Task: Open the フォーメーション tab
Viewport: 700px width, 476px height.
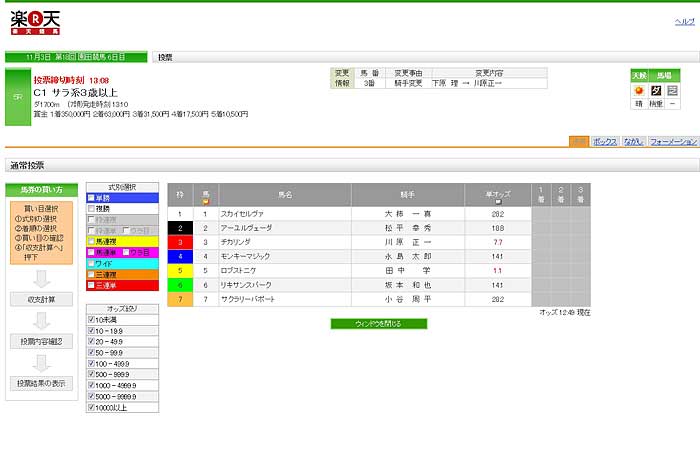Action: click(x=673, y=142)
